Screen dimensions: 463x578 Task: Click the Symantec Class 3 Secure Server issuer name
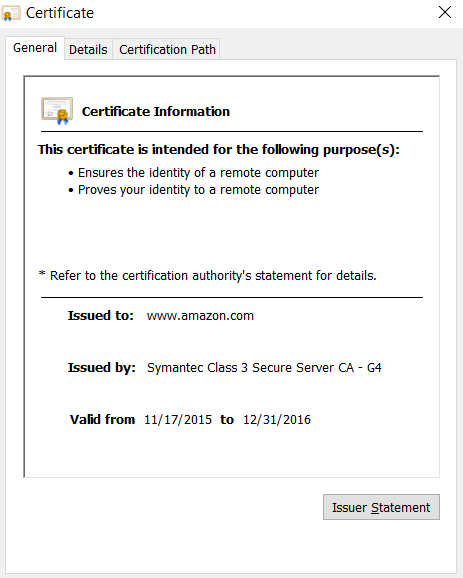[264, 368]
